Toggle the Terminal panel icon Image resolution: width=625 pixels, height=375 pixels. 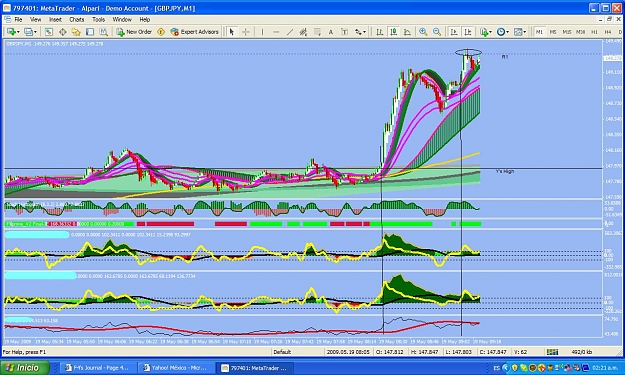[x=90, y=32]
